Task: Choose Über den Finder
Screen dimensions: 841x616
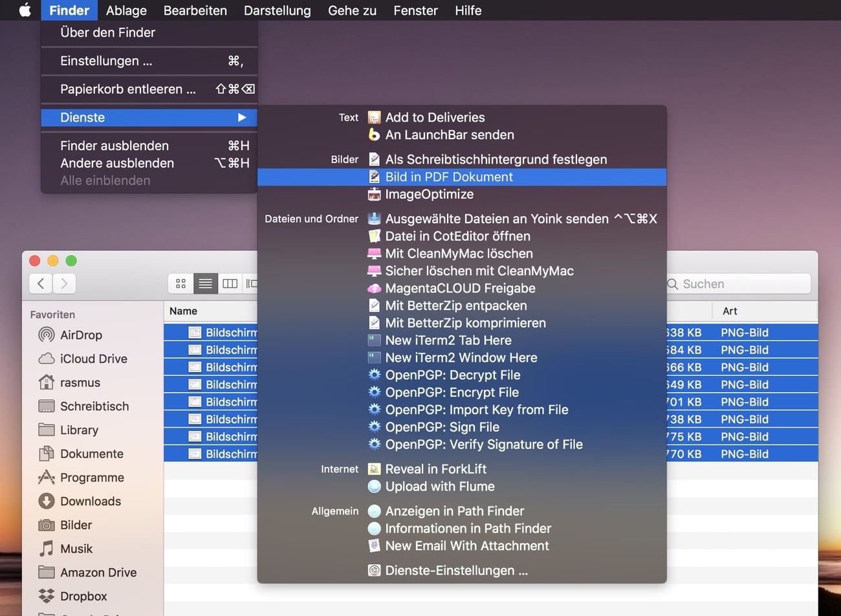Action: pyautogui.click(x=149, y=32)
